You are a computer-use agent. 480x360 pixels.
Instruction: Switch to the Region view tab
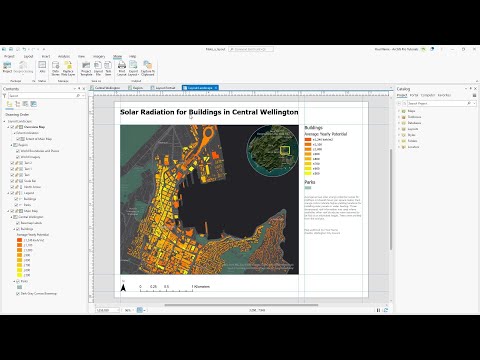136,88
